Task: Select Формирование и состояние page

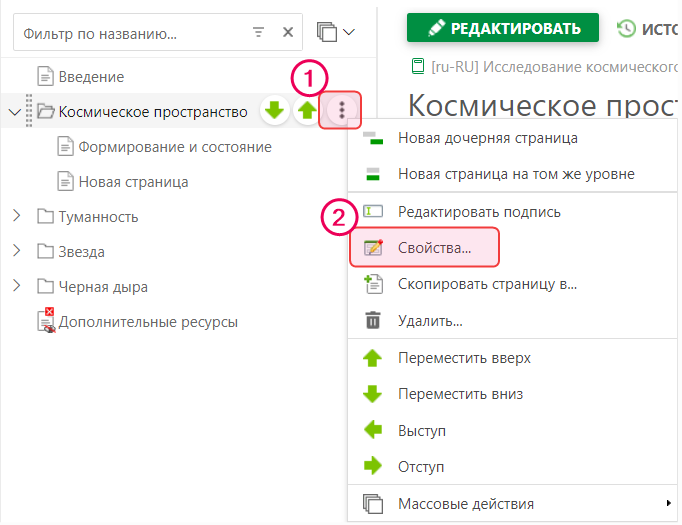Action: 175,147
